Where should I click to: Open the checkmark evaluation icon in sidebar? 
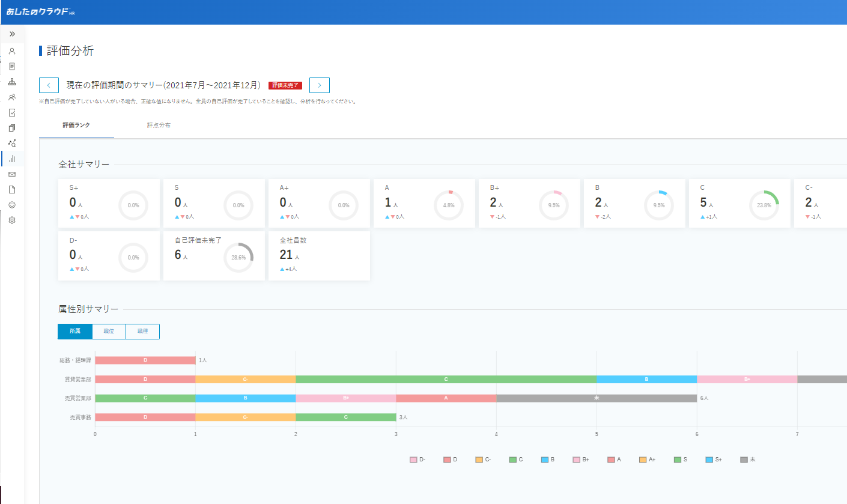pyautogui.click(x=12, y=112)
